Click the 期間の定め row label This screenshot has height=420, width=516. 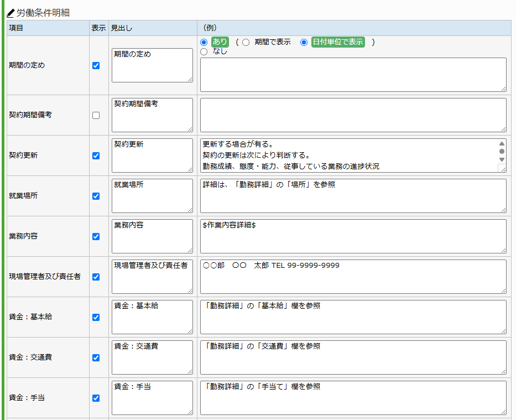(x=27, y=65)
